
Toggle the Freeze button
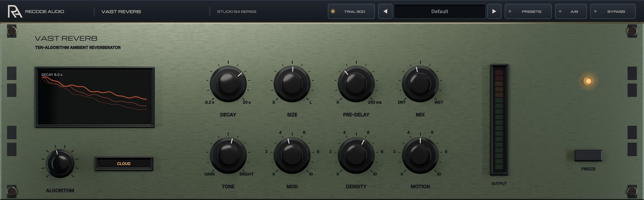pos(588,155)
